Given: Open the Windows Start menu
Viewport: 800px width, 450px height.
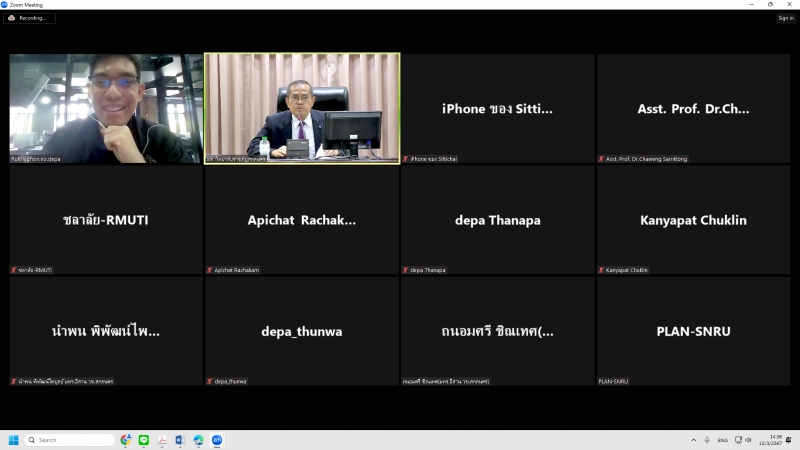Looking at the screenshot, I should pyautogui.click(x=14, y=440).
